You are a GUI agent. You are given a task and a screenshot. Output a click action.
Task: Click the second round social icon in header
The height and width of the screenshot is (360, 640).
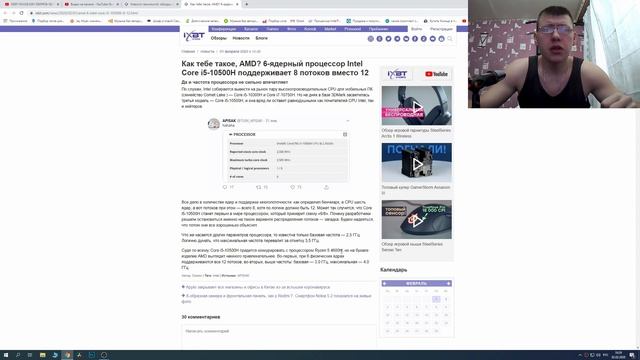tap(380, 39)
